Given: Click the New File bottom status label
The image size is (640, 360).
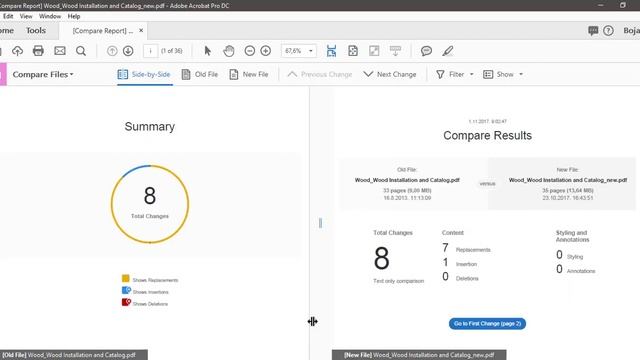Looking at the screenshot, I should point(419,355).
